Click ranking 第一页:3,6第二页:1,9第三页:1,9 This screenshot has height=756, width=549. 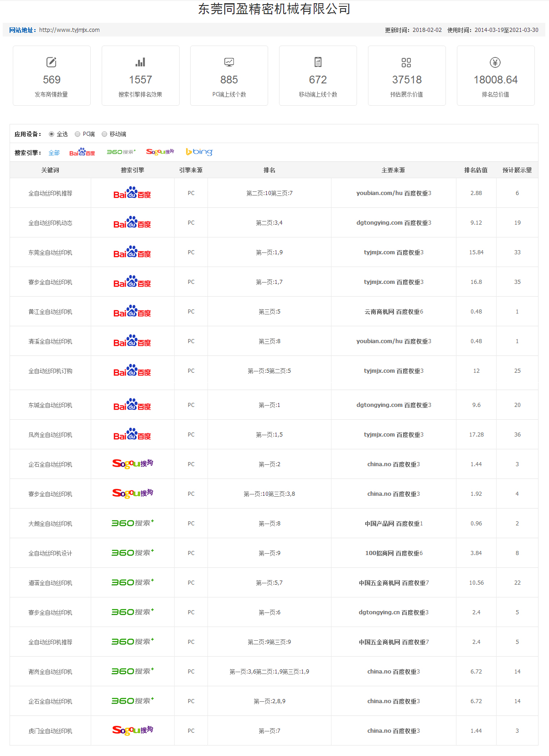click(269, 672)
